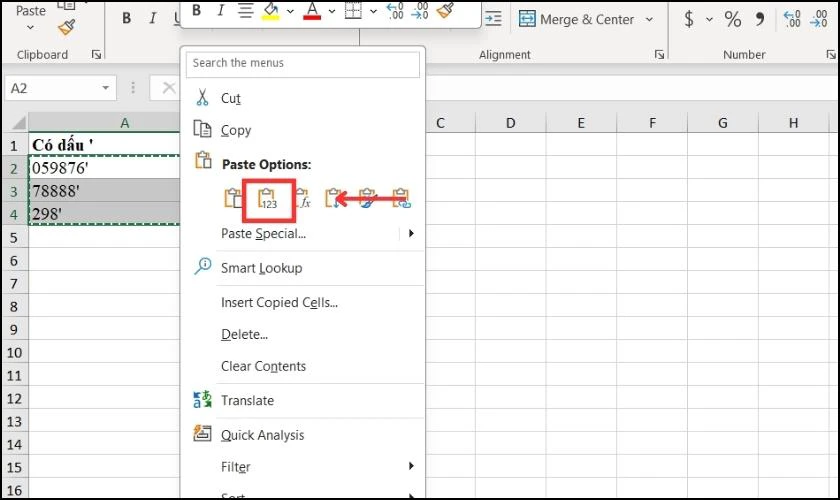Choose the default Paste clipboard icon
The width and height of the screenshot is (840, 500).
pos(232,198)
